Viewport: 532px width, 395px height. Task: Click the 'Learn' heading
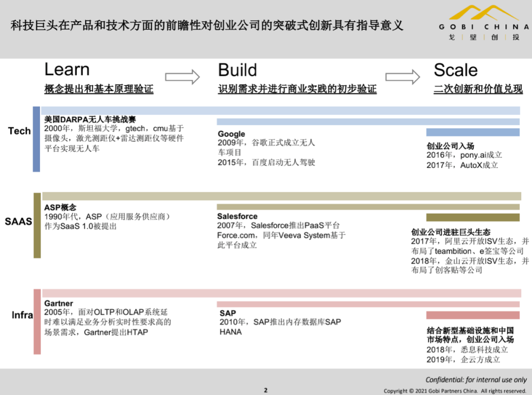(x=67, y=69)
